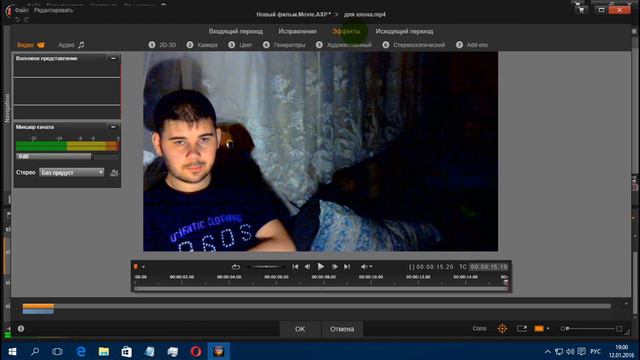Confirm with the OK button
Viewport: 640px width, 360px height.
click(300, 329)
